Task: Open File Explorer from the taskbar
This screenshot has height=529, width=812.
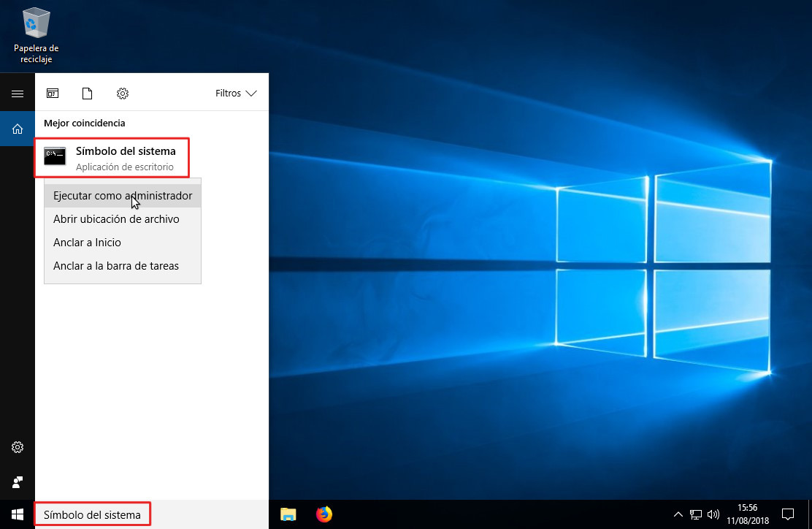Action: (288, 514)
